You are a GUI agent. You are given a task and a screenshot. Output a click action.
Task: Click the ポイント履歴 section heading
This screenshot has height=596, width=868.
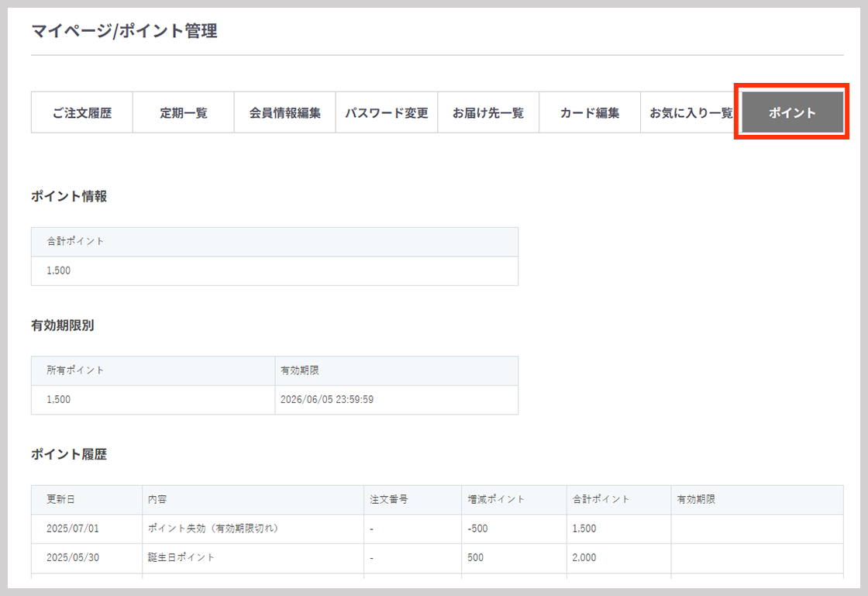[x=69, y=454]
